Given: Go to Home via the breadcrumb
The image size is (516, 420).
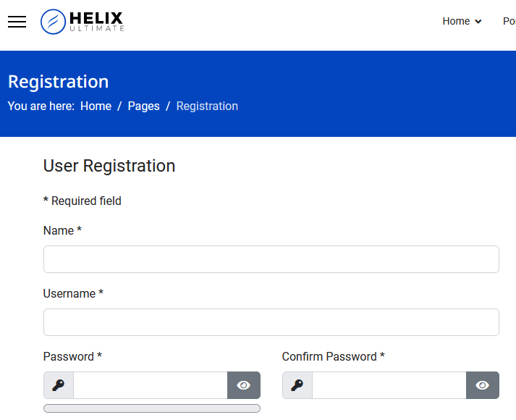Looking at the screenshot, I should [x=96, y=106].
